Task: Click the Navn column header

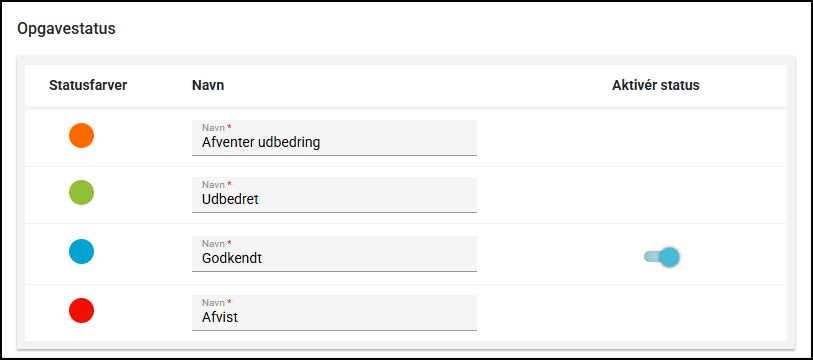Action: 208,86
